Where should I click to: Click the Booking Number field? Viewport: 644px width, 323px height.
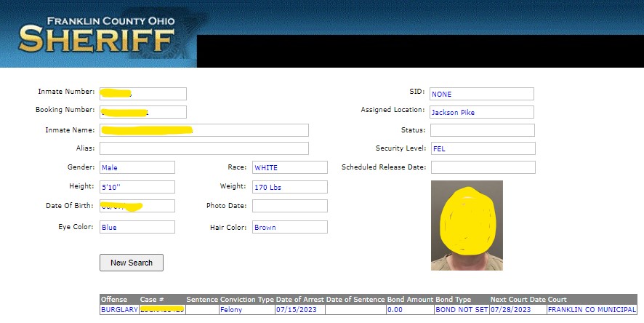pyautogui.click(x=143, y=112)
